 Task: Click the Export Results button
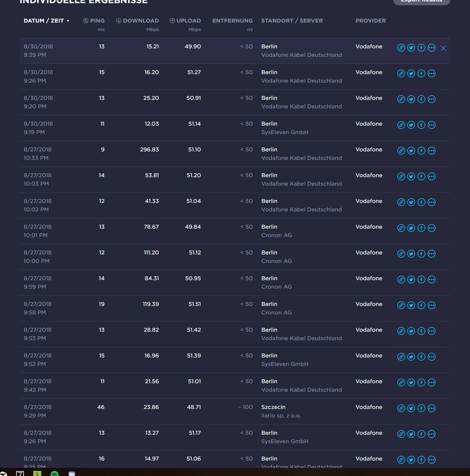(421, 1)
